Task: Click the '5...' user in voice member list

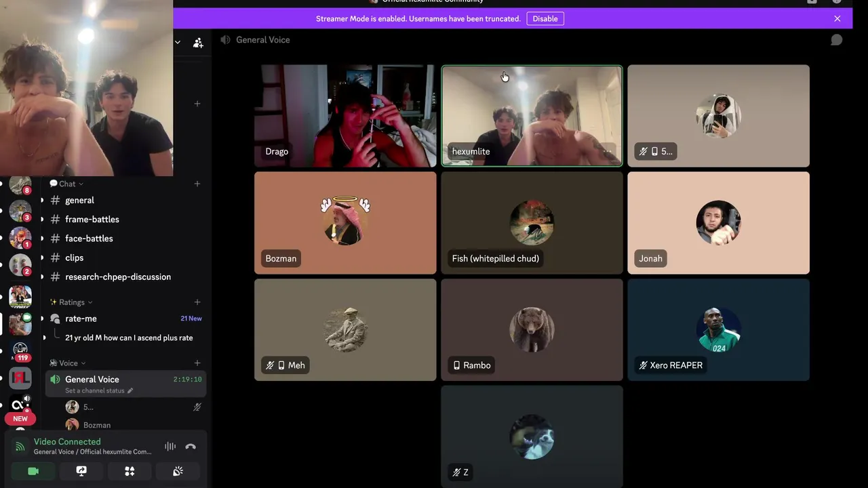Action: (x=88, y=407)
